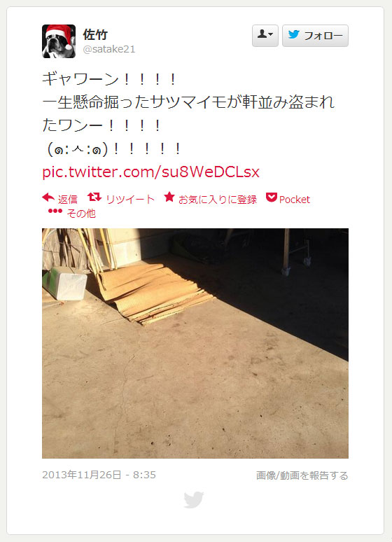The width and height of the screenshot is (392, 542).
Task: Click the gray Twitter bird logo at bottom
Action: tap(194, 500)
